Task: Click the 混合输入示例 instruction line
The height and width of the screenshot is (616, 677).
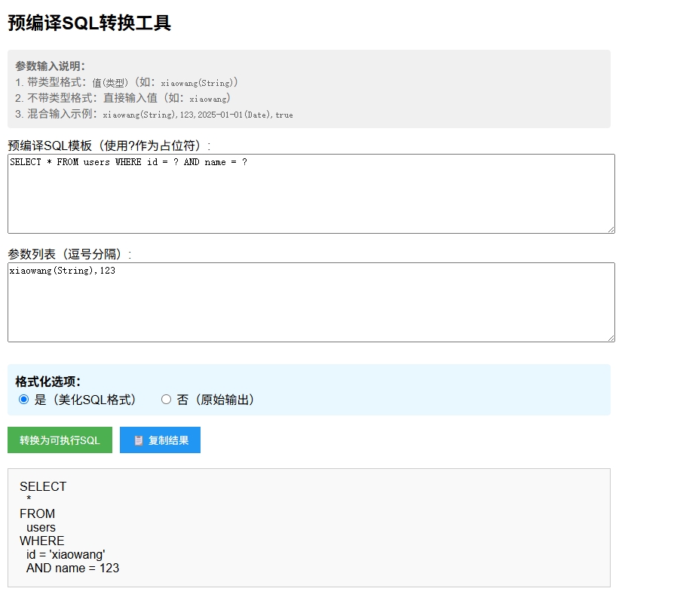Action: click(154, 115)
